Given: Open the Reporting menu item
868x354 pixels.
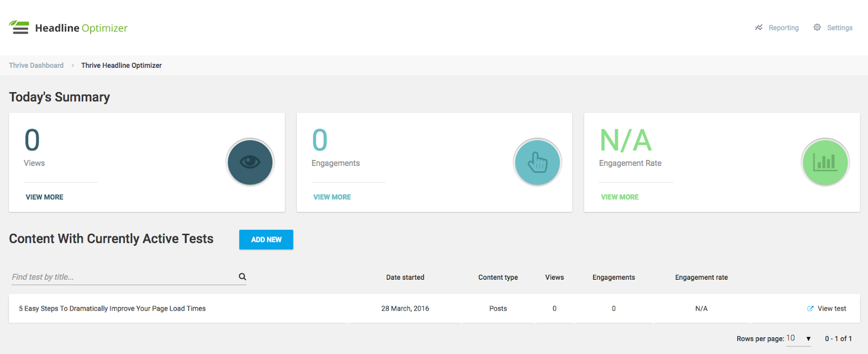Looking at the screenshot, I should click(777, 28).
